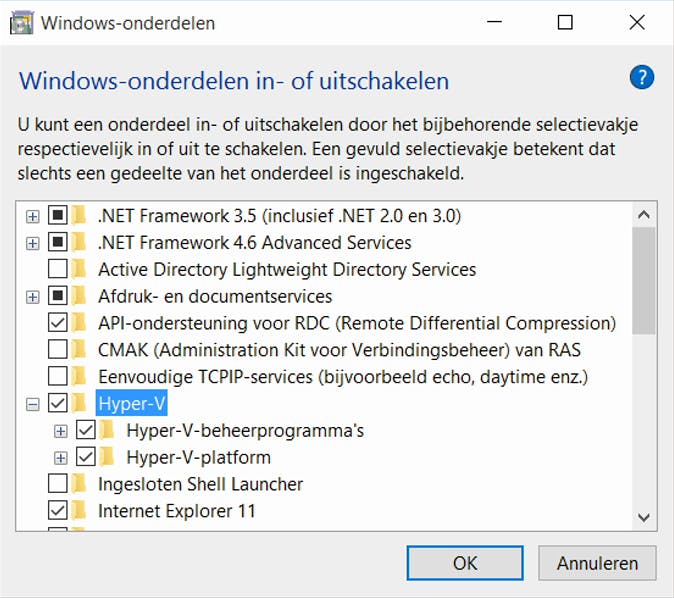Image resolution: width=674 pixels, height=598 pixels.
Task: Expand the Hyper-V-platform subtree
Action: (61, 458)
